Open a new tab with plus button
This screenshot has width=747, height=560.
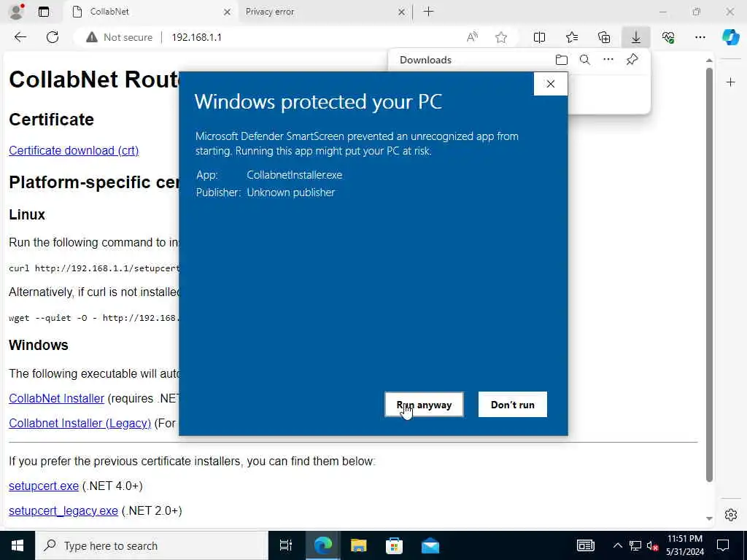pyautogui.click(x=428, y=12)
